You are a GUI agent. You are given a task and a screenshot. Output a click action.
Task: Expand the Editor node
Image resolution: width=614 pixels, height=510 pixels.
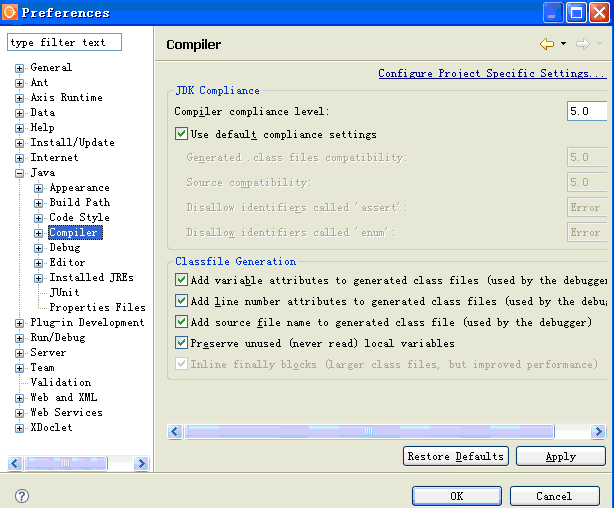38,263
